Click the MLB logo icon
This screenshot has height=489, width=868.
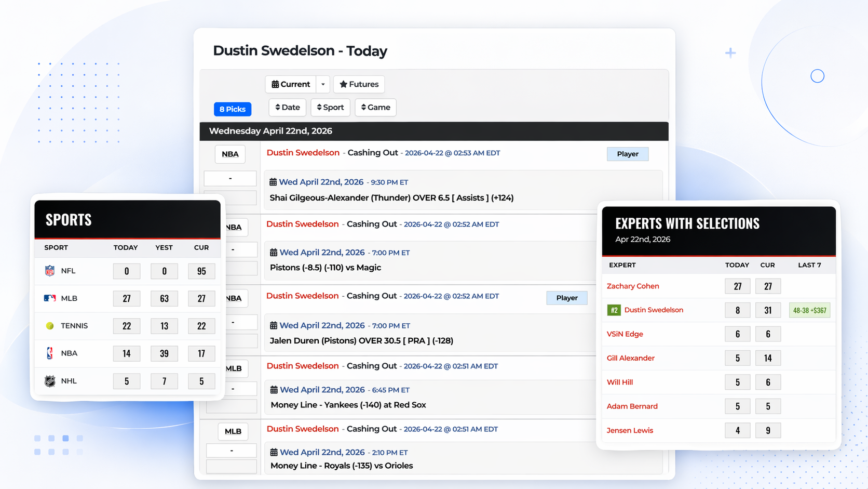tap(50, 298)
